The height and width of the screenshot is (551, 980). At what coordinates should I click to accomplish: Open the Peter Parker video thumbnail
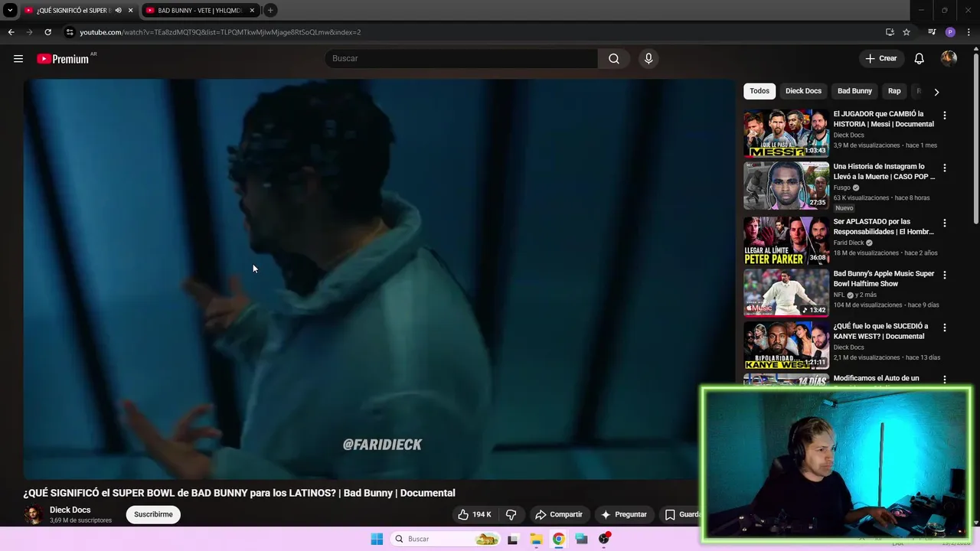click(x=786, y=240)
